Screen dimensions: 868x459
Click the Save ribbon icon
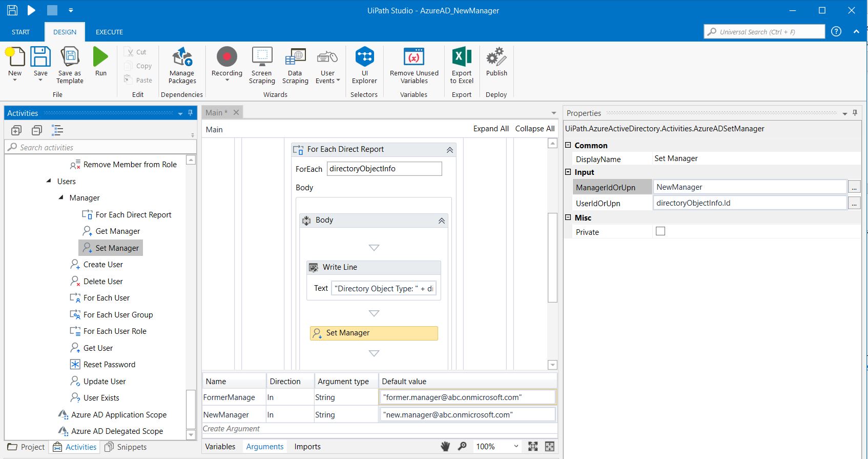click(40, 57)
